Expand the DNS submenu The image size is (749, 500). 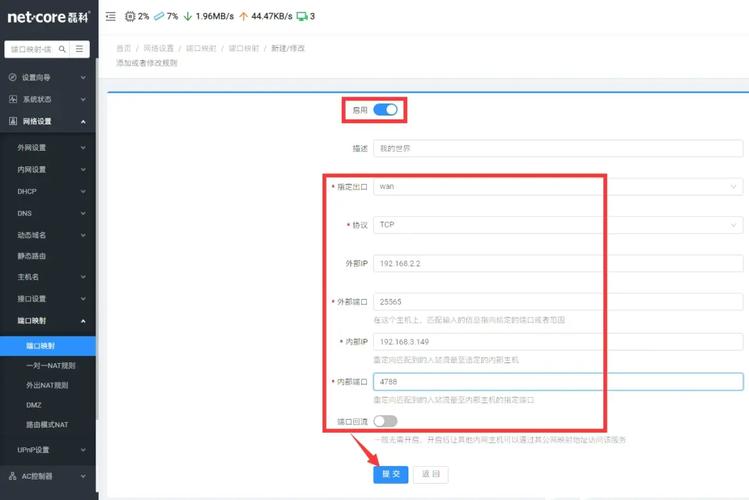pyautogui.click(x=48, y=213)
